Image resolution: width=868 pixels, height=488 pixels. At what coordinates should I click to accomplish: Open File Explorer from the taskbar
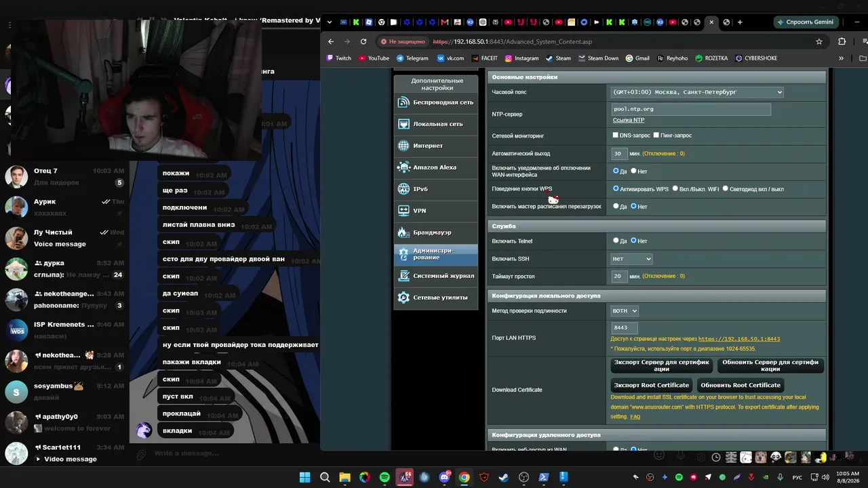pyautogui.click(x=344, y=477)
